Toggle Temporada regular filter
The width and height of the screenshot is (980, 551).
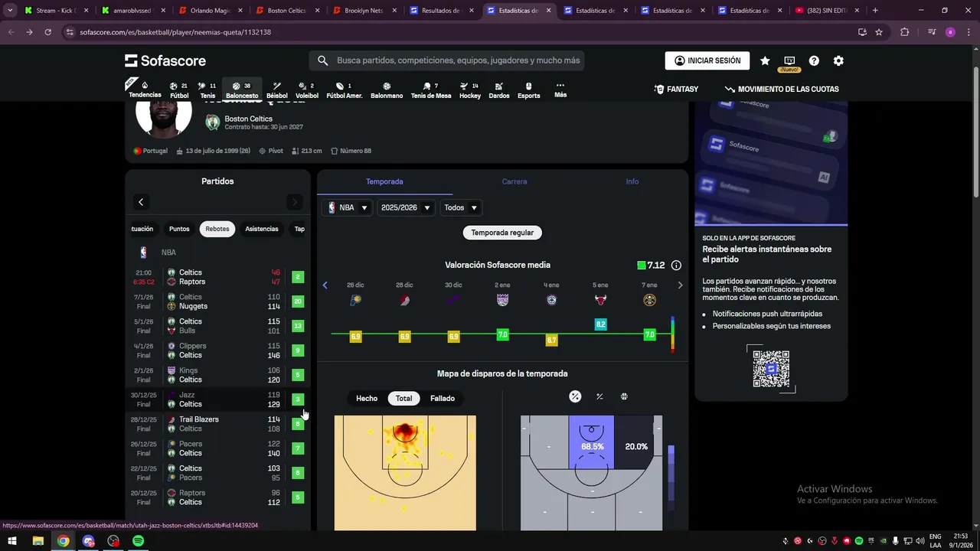point(502,232)
